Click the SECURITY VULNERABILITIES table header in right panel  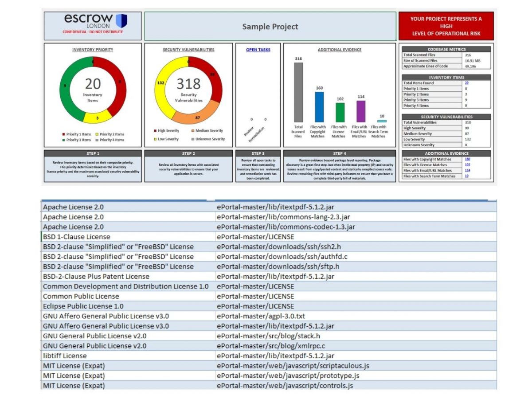click(x=446, y=117)
